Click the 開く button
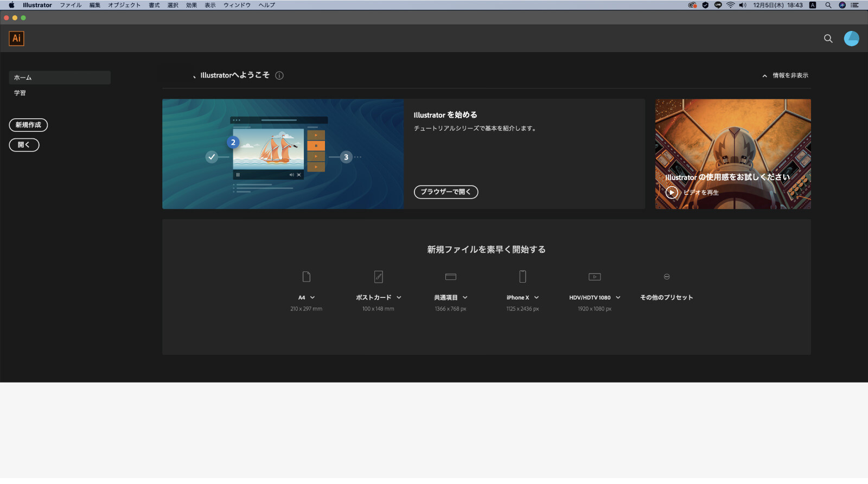The height and width of the screenshot is (484, 868). (24, 145)
